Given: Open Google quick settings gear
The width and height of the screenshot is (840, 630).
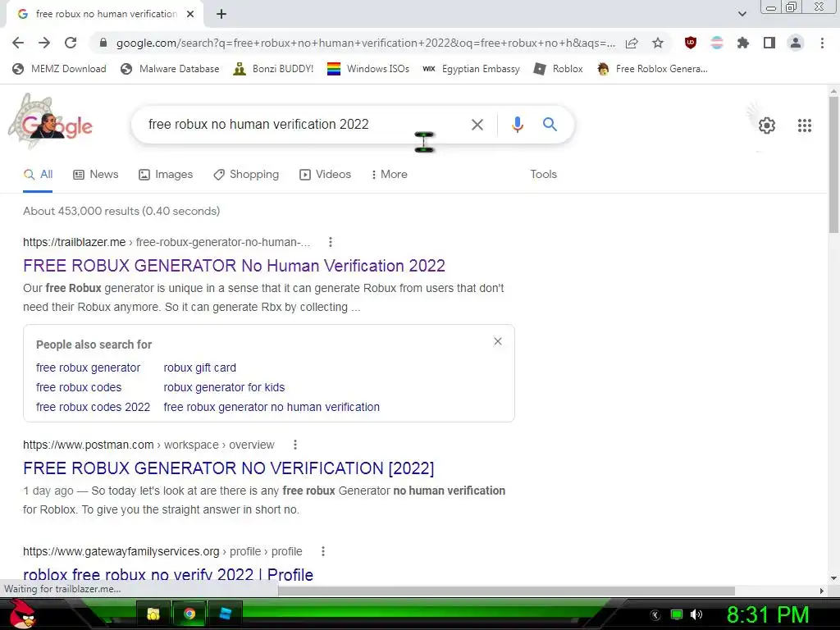Looking at the screenshot, I should 767,126.
